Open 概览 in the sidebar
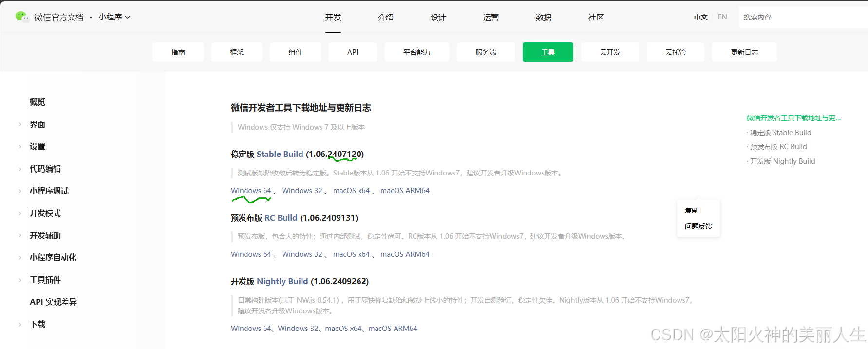 point(38,102)
